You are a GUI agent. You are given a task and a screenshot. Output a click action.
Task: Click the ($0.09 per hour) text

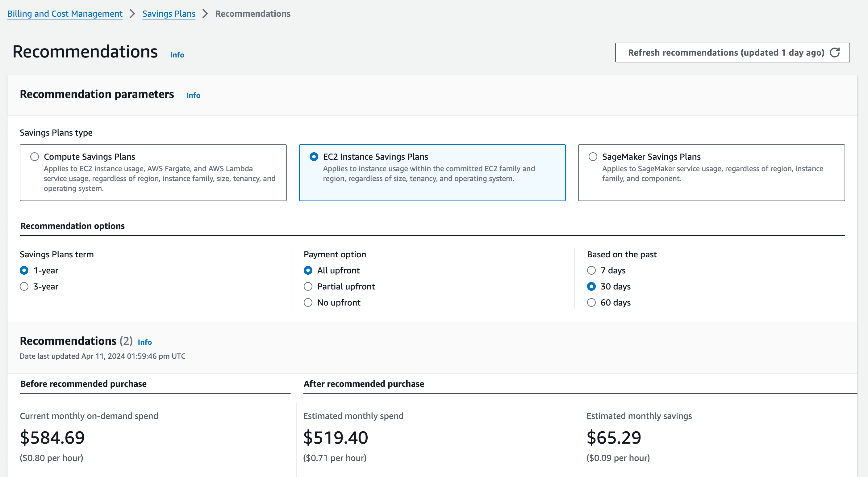click(x=618, y=458)
